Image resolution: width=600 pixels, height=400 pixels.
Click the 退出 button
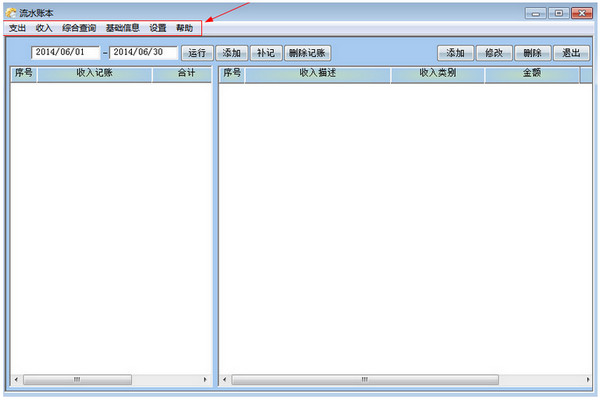(x=571, y=53)
